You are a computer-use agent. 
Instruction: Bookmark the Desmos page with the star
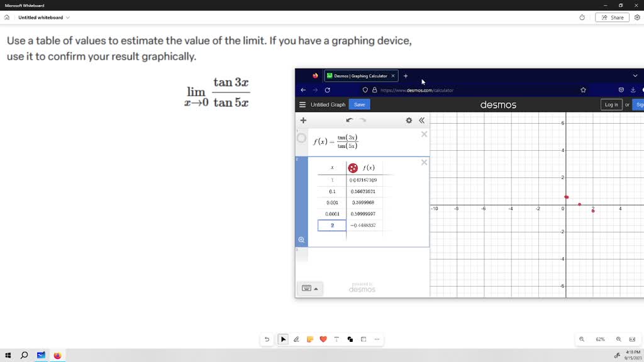click(582, 90)
